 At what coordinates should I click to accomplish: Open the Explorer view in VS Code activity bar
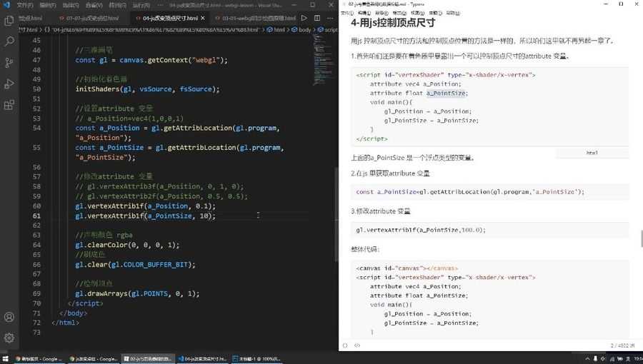tap(9, 20)
